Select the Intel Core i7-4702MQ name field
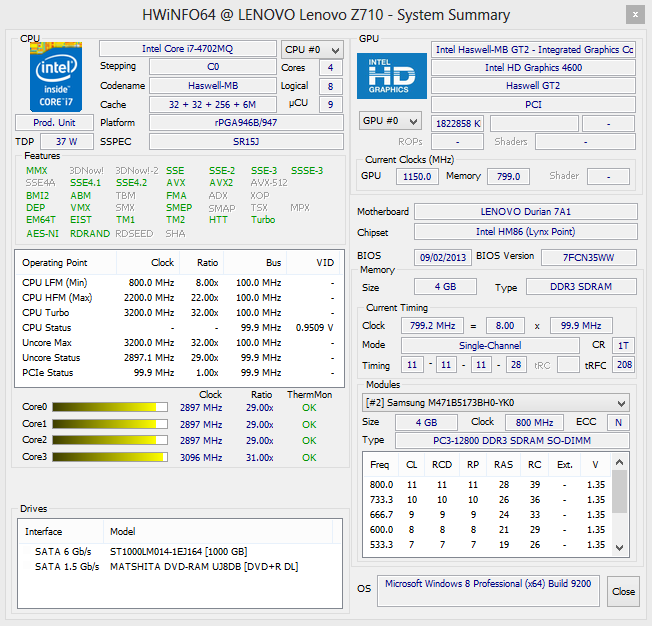Viewport: 652px width, 626px height. point(188,49)
